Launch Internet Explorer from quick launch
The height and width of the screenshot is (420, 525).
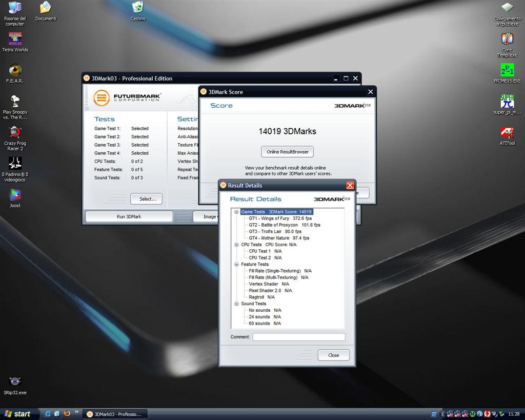48,414
